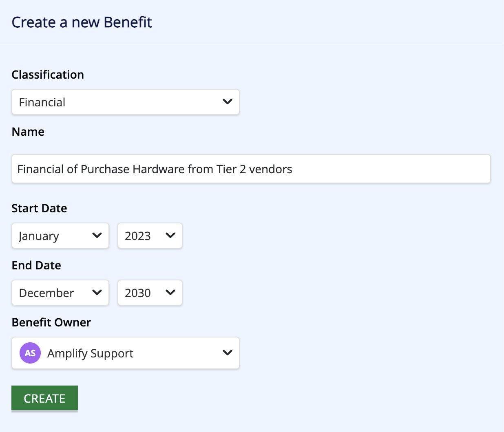Viewport: 504px width, 432px height.
Task: Click the chevron arrow in Classification dropdown
Action: pos(228,101)
